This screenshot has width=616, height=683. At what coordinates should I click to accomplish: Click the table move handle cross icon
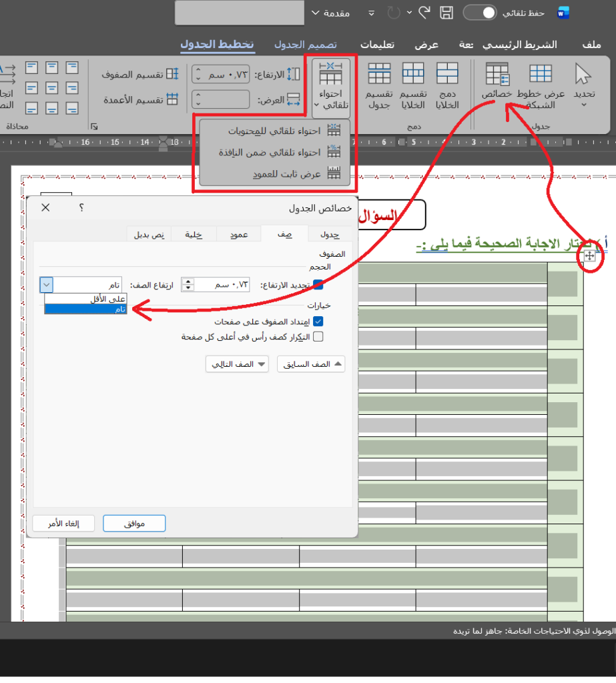coord(589,256)
